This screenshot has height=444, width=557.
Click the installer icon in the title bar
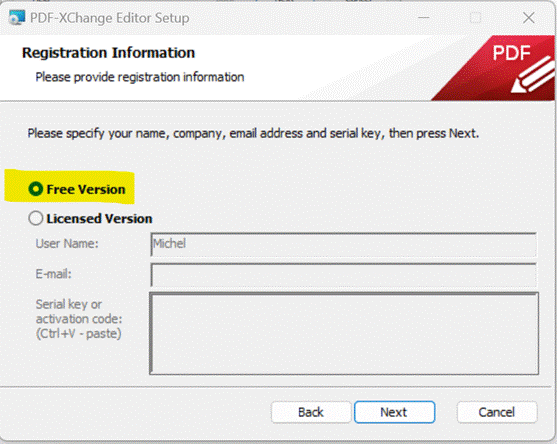click(x=17, y=17)
